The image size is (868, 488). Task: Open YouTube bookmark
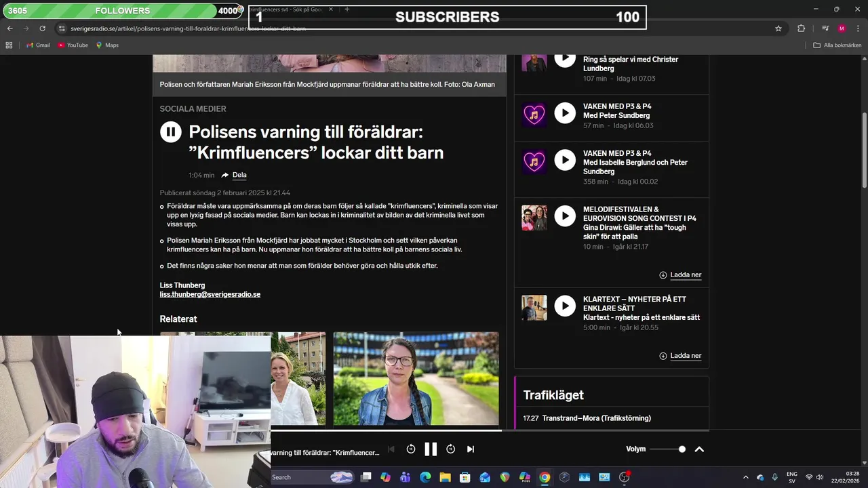(73, 45)
